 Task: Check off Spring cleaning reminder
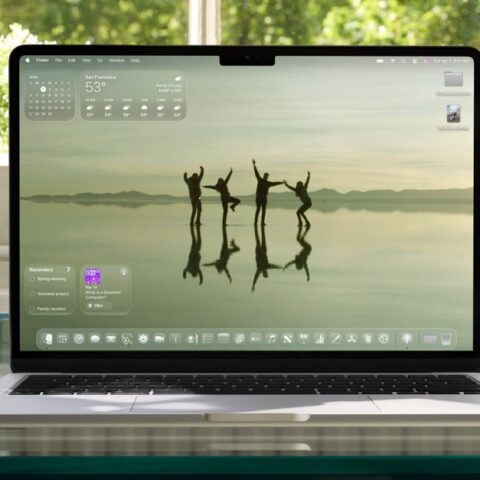(x=32, y=279)
